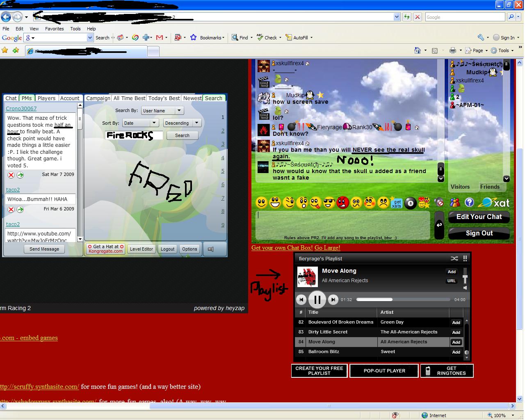Click the browser Forward arrow button
This screenshot has height=420, width=525.
point(17,17)
